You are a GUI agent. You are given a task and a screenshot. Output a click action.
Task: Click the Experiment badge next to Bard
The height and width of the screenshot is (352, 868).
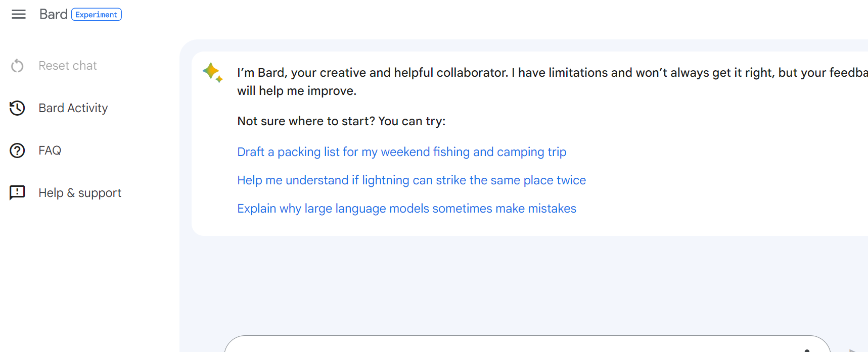coord(96,15)
